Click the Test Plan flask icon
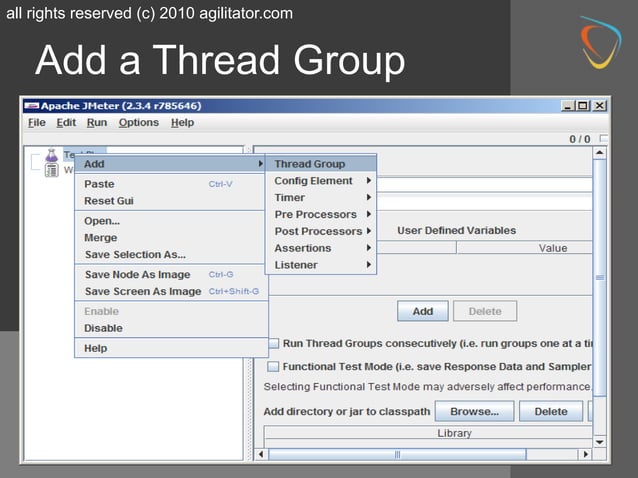638x478 pixels. pyautogui.click(x=51, y=155)
